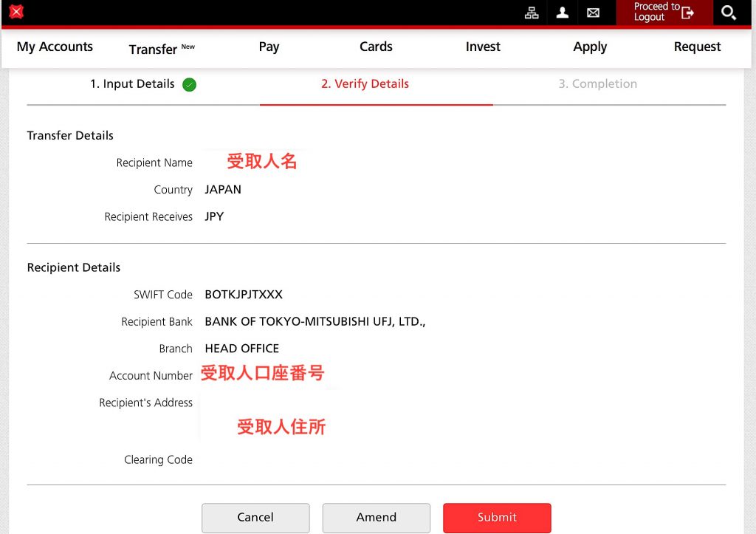Click the Recipient Receives label

tap(148, 217)
